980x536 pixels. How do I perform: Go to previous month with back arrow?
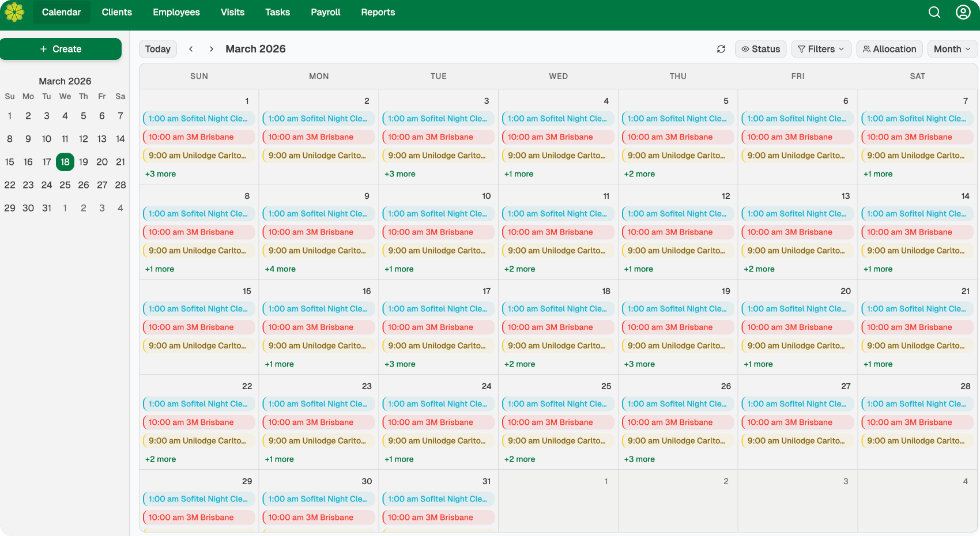pyautogui.click(x=191, y=49)
